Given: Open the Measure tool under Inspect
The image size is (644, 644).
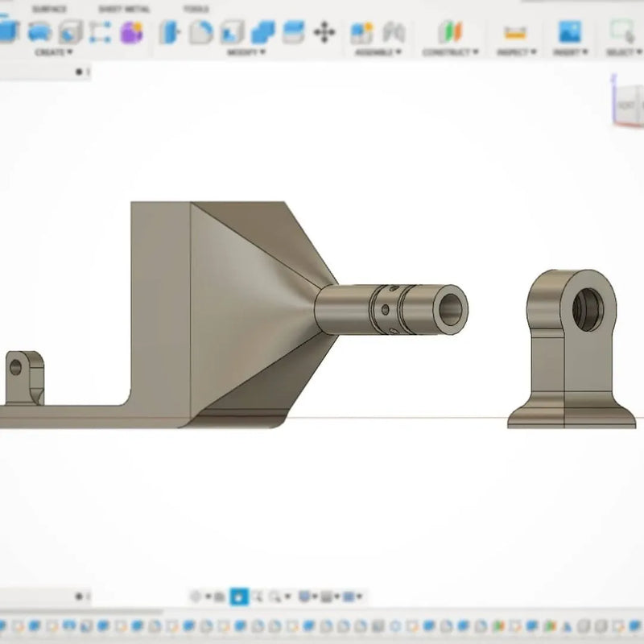Looking at the screenshot, I should click(514, 32).
